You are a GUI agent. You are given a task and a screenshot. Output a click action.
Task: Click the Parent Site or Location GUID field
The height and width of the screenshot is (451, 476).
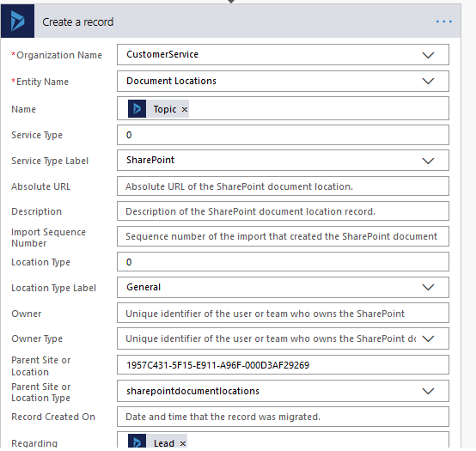pyautogui.click(x=283, y=365)
